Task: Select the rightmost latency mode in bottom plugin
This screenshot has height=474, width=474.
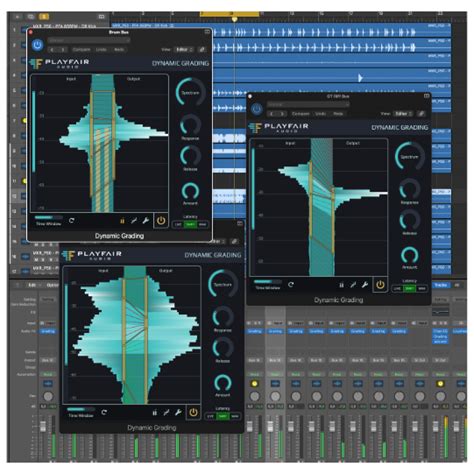Action: click(x=235, y=416)
